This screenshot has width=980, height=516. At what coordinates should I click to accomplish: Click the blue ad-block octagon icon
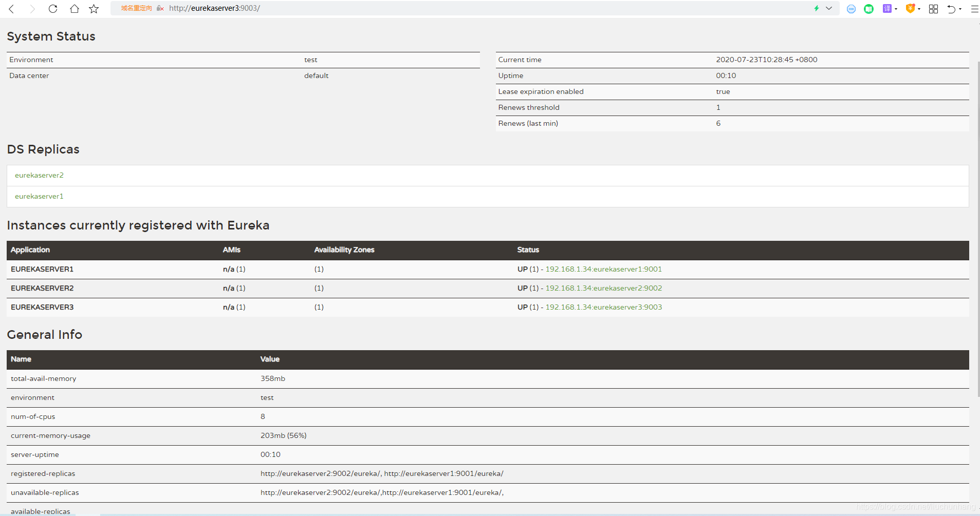pos(851,9)
